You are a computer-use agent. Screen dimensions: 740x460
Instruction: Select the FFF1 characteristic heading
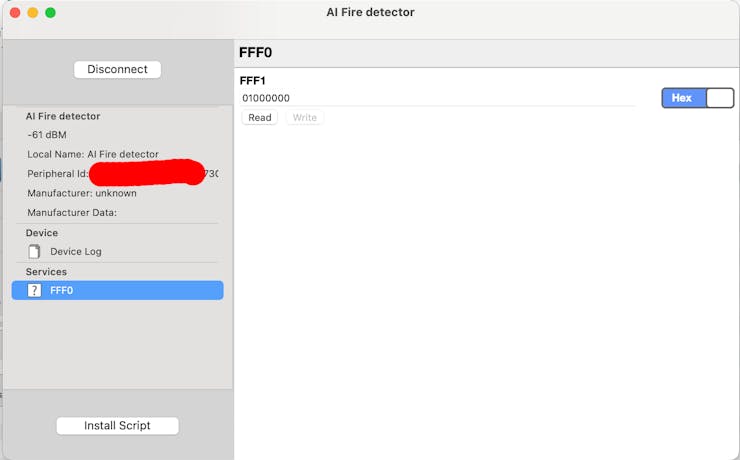point(253,80)
